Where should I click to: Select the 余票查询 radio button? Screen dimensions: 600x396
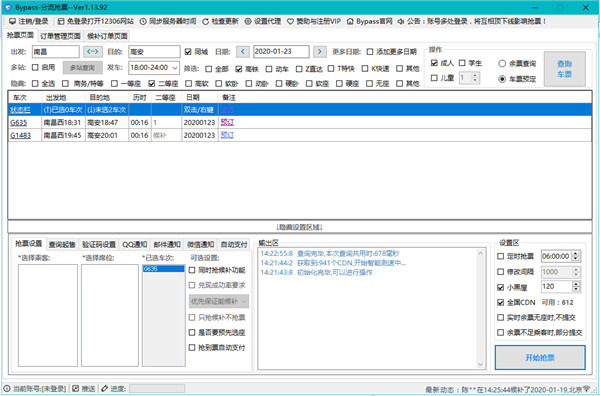point(502,64)
